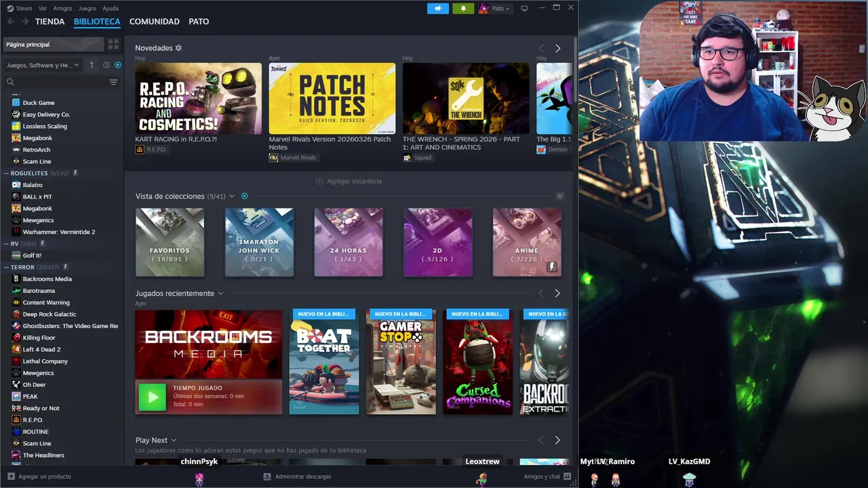Image resolution: width=868 pixels, height=488 pixels.
Task: Click the Amigos y chat label
Action: click(542, 476)
